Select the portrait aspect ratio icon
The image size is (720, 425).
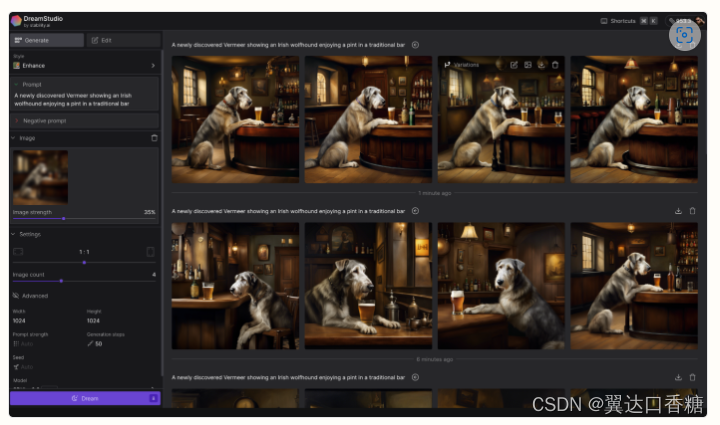point(150,252)
